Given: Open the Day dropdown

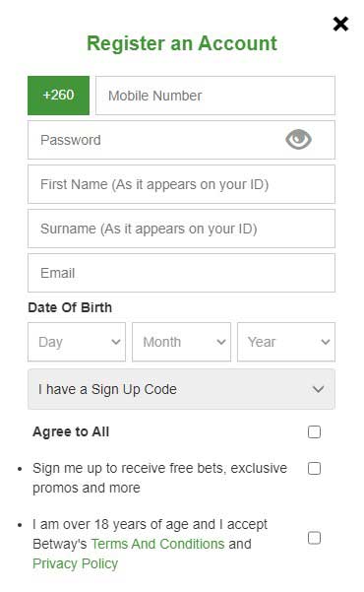Looking at the screenshot, I should point(77,342).
